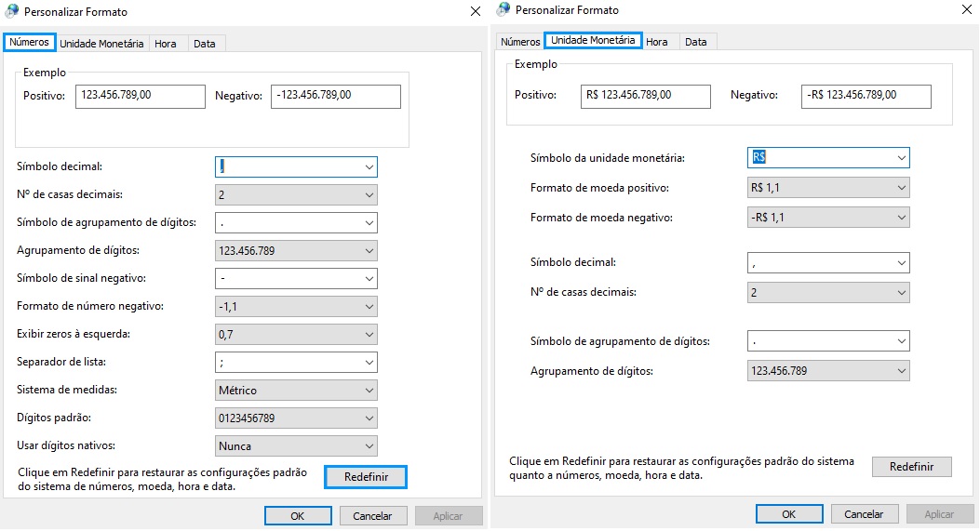Click Redefinir in the Unidade Monetária dialog
This screenshot has width=980, height=531.
click(x=911, y=467)
